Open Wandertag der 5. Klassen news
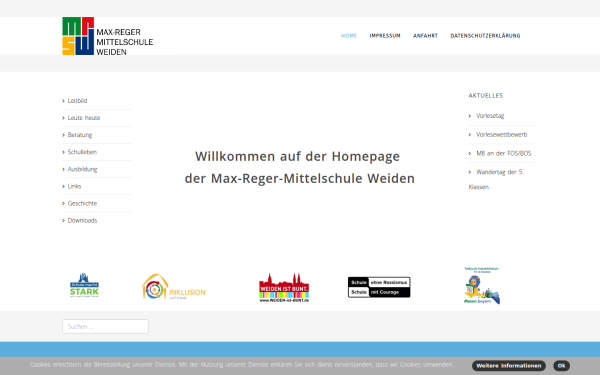The image size is (600, 375). coord(496,179)
